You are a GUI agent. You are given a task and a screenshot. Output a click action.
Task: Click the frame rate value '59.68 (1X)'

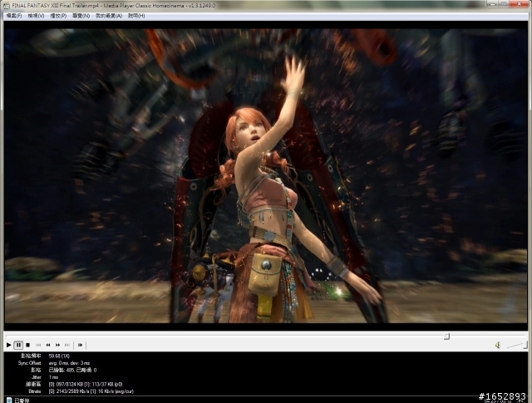[x=59, y=356]
